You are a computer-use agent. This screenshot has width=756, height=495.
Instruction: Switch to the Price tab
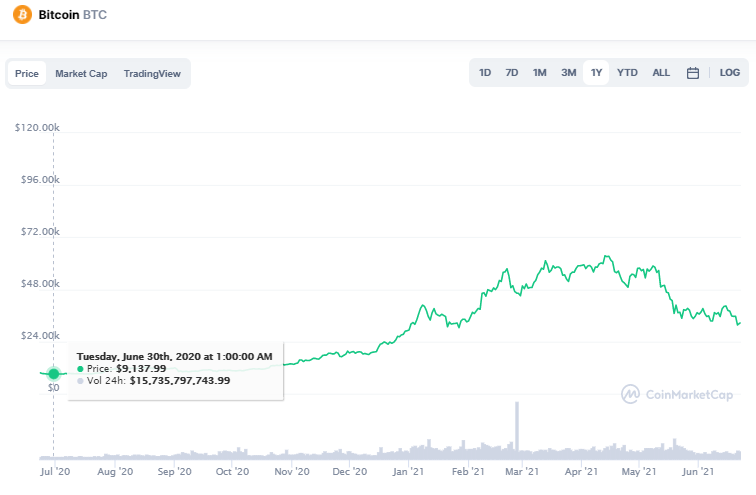(x=27, y=74)
